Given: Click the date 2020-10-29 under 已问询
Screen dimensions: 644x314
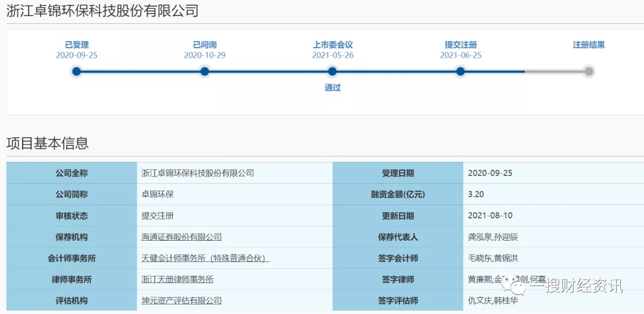Looking at the screenshot, I should coord(205,55).
